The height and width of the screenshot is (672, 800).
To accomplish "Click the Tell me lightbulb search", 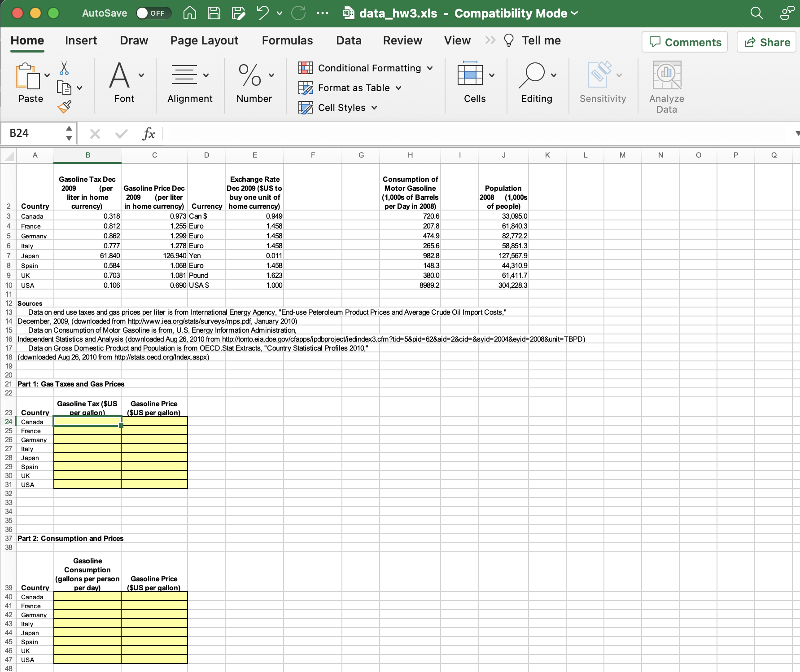I will tap(532, 40).
